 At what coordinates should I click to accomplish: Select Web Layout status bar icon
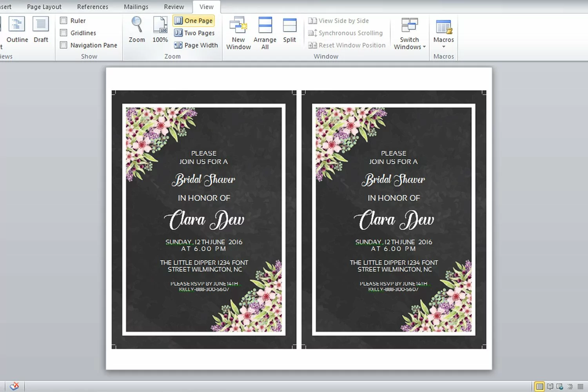point(560,387)
